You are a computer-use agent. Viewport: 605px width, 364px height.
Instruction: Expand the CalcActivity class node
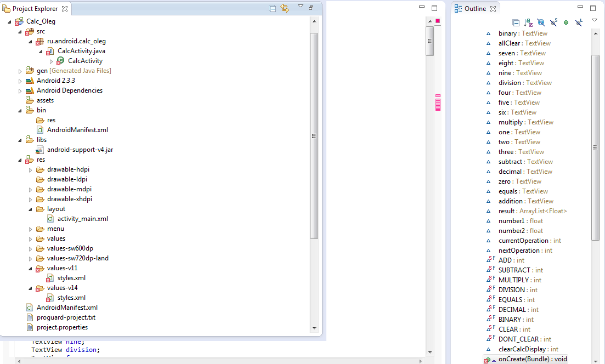pyautogui.click(x=51, y=61)
